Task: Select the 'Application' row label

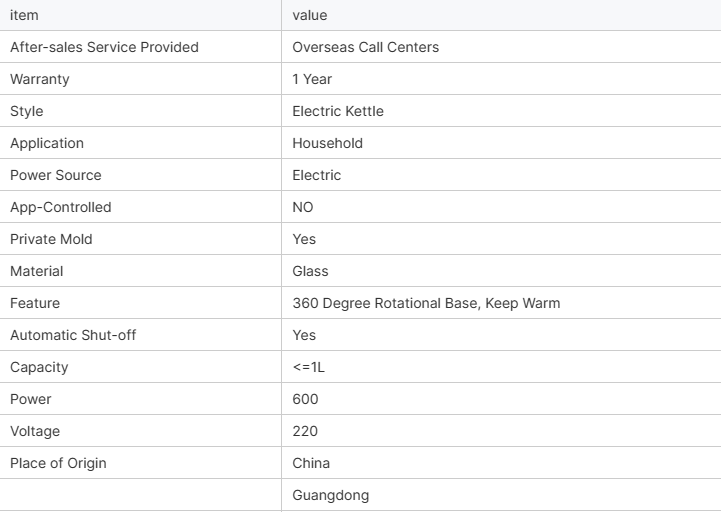Action: click(x=47, y=143)
